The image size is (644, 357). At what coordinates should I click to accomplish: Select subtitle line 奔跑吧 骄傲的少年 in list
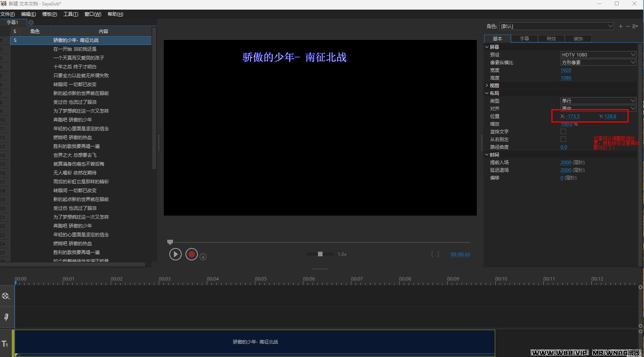73,120
